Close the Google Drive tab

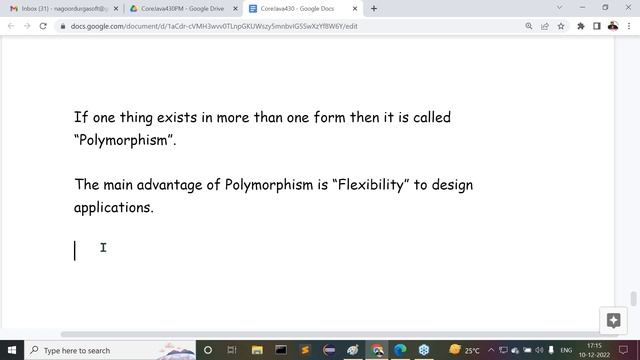click(235, 9)
